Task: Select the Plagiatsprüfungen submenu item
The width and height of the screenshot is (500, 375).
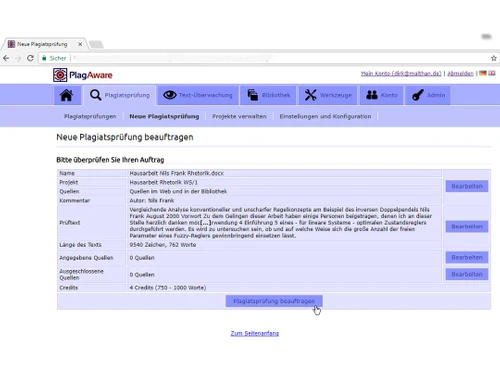Action: pyautogui.click(x=90, y=116)
